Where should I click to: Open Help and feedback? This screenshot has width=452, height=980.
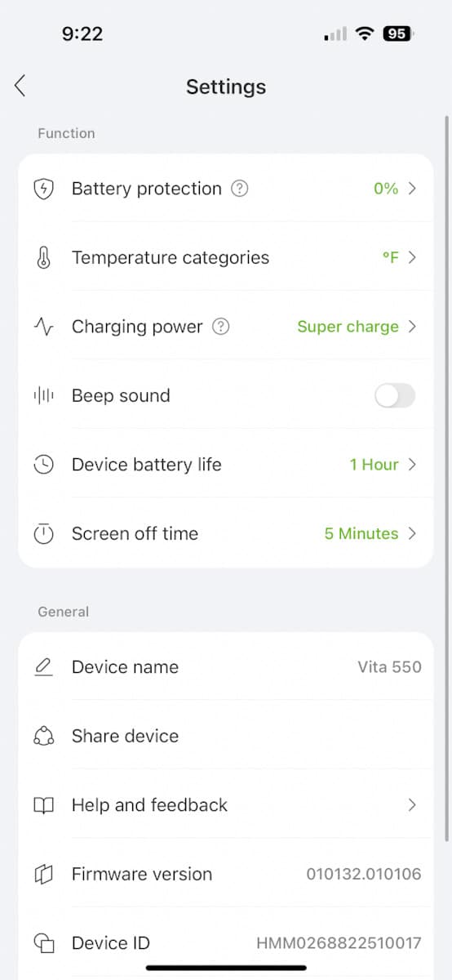pos(226,805)
